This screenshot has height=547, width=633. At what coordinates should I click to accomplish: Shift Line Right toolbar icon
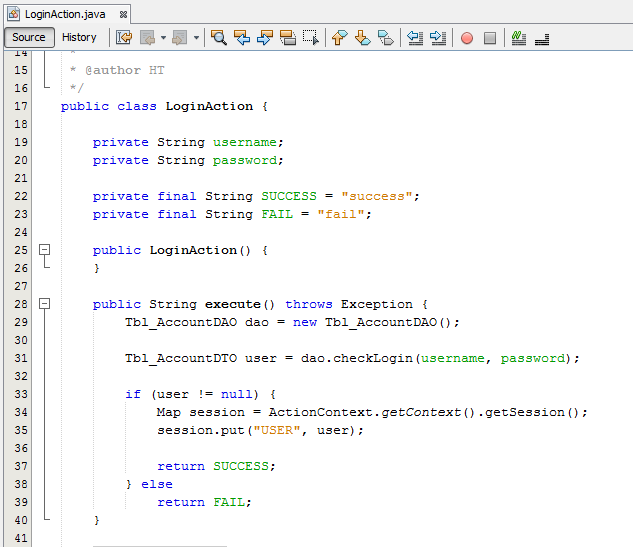[x=438, y=38]
